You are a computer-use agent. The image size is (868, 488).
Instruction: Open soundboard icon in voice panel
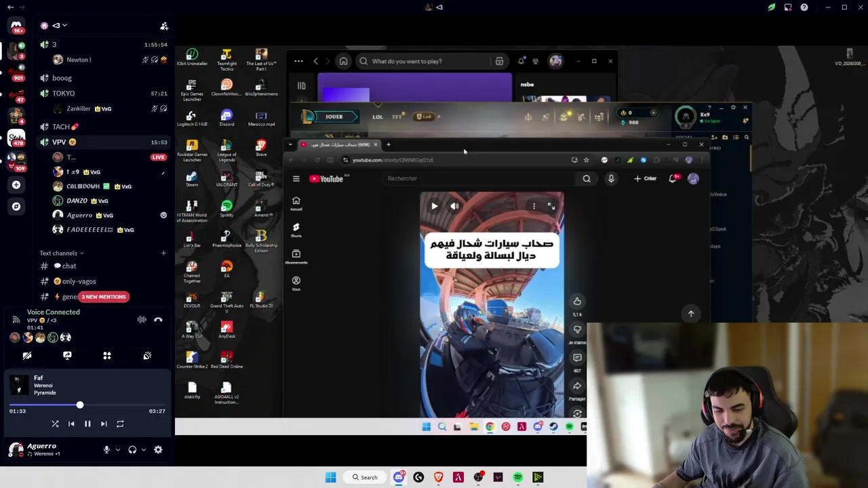[147, 355]
